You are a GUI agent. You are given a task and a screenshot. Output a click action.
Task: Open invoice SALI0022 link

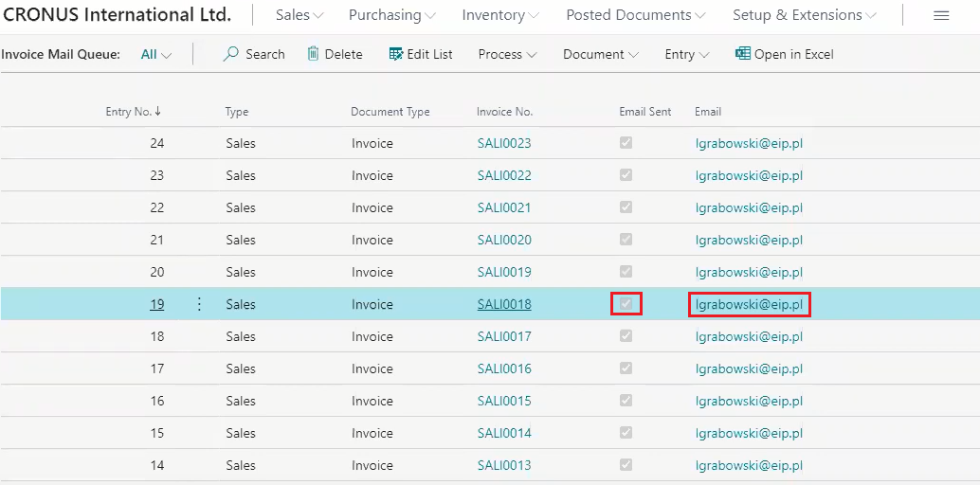coord(504,175)
